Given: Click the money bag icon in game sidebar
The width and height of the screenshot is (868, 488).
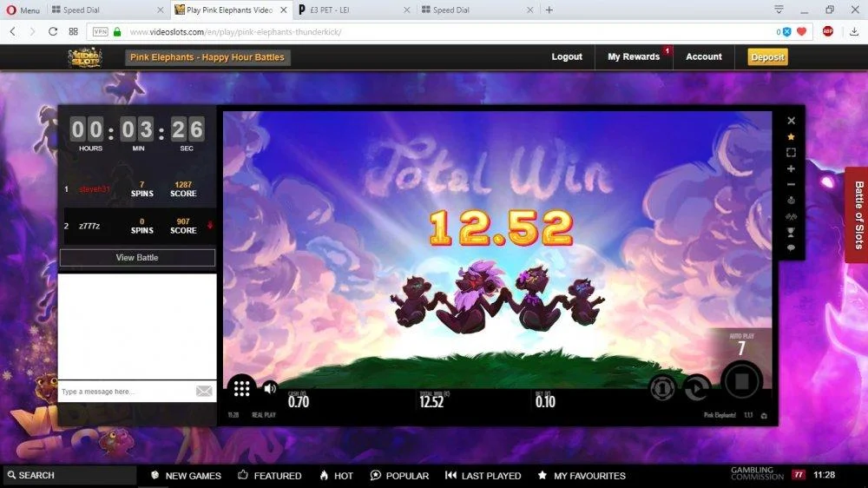Looking at the screenshot, I should (x=791, y=200).
